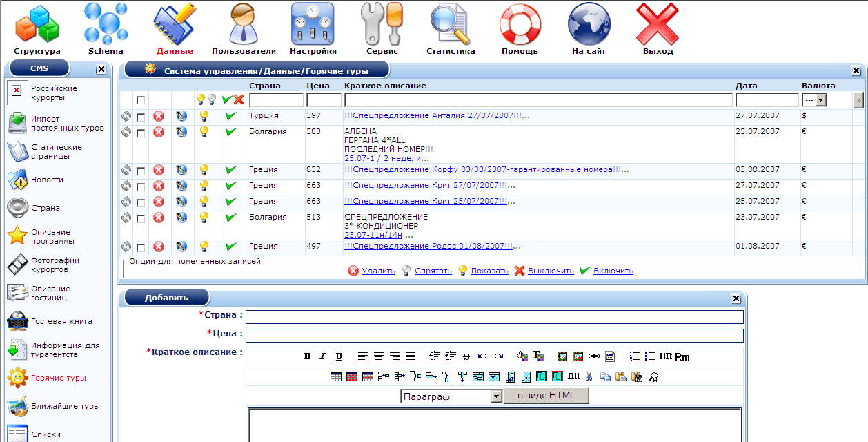
Task: Expand the Параграф style dropdown
Action: 496,396
